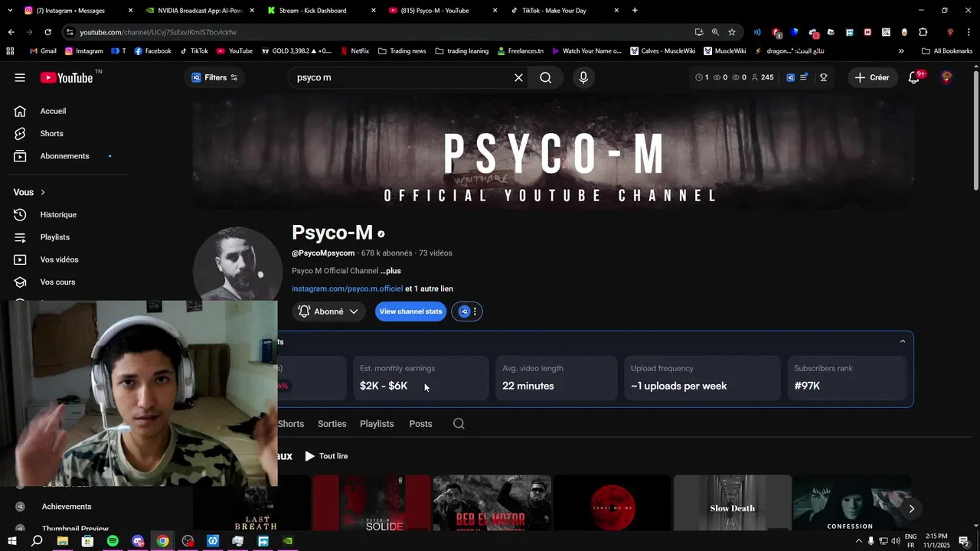Viewport: 980px width, 551px height.
Task: Open the Confession video thumbnail
Action: (851, 503)
